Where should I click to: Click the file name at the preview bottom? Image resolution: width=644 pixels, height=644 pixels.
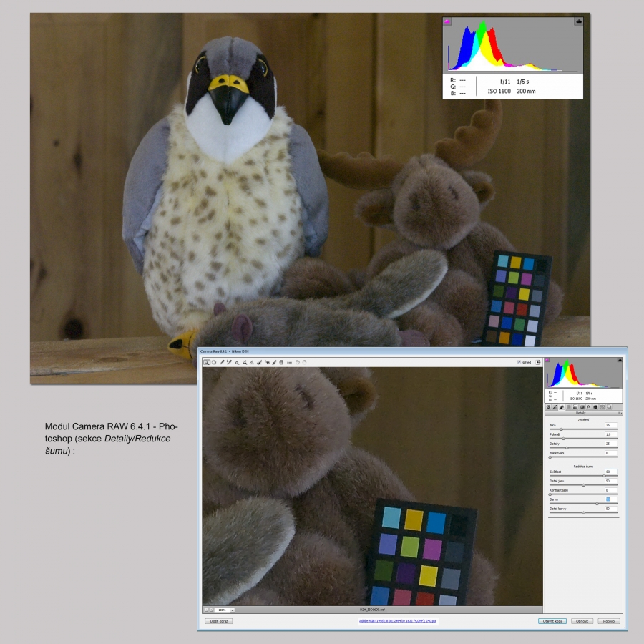[373, 610]
